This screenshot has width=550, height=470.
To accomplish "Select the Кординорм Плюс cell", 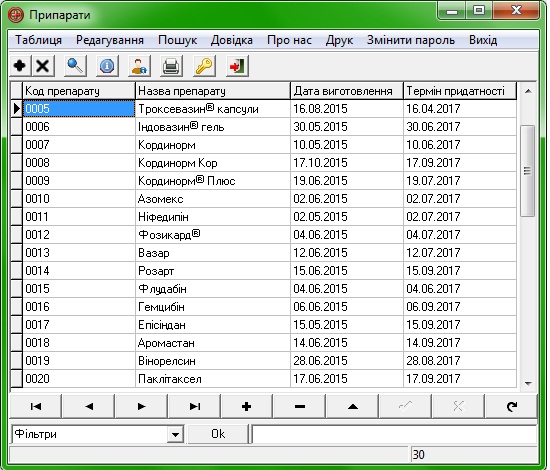I will point(213,181).
